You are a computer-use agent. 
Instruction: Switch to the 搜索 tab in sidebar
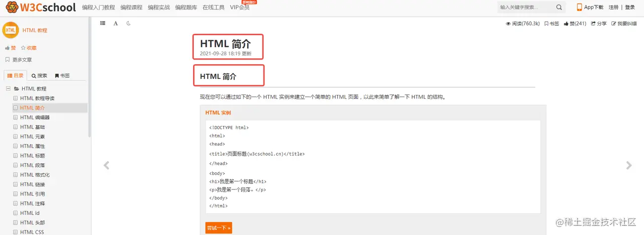[39, 75]
